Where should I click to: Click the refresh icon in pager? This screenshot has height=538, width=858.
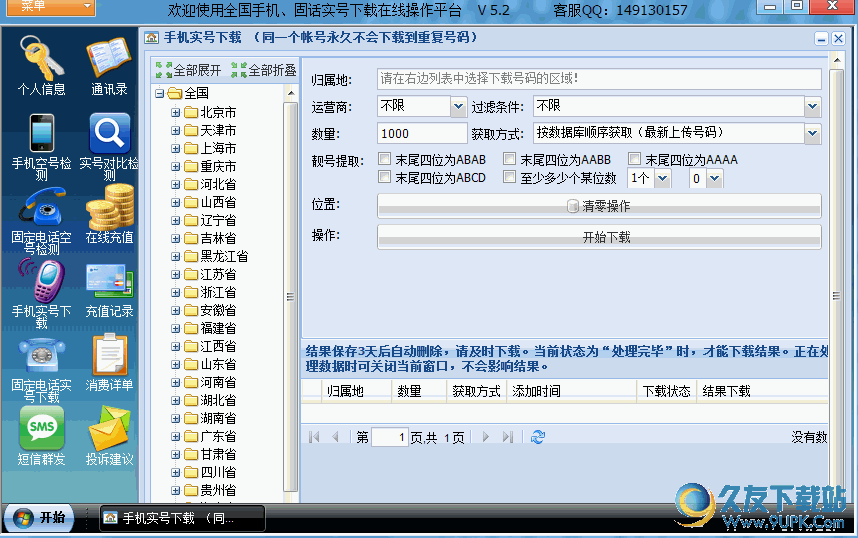[538, 437]
